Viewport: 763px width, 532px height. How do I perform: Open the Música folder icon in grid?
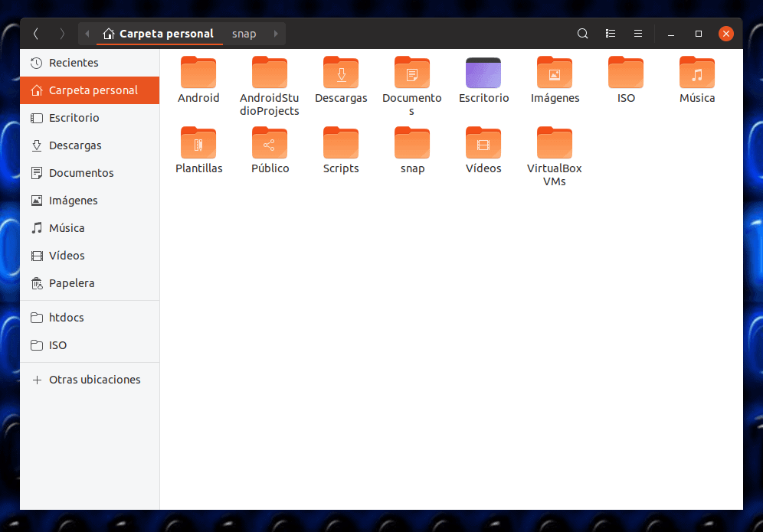[697, 73]
